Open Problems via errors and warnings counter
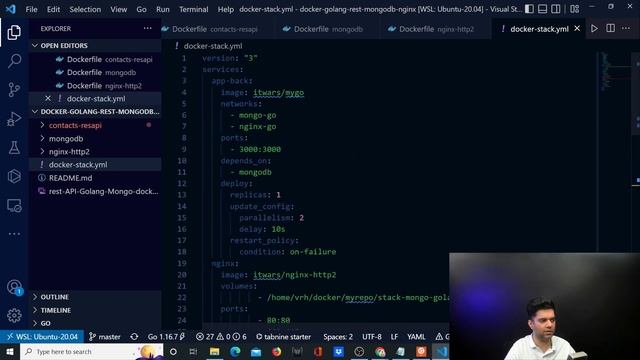 pos(221,337)
